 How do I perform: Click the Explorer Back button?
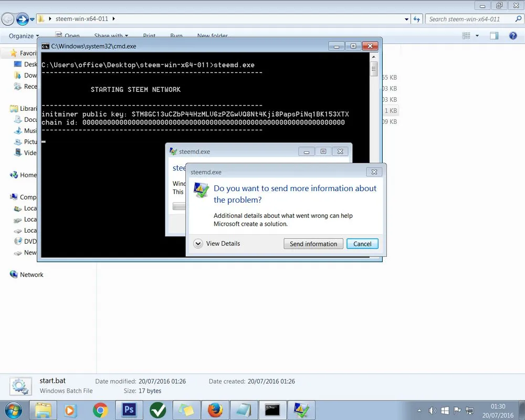click(8, 19)
